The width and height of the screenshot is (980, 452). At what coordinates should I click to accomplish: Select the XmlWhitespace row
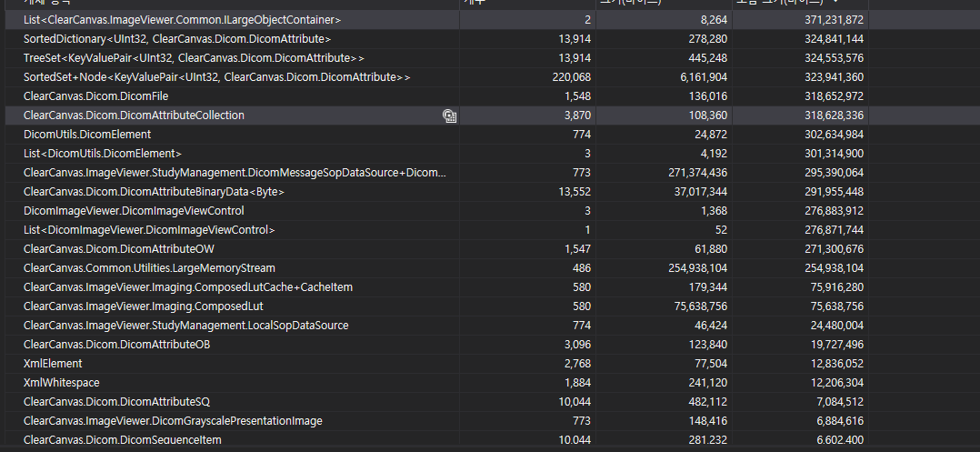[x=62, y=383]
